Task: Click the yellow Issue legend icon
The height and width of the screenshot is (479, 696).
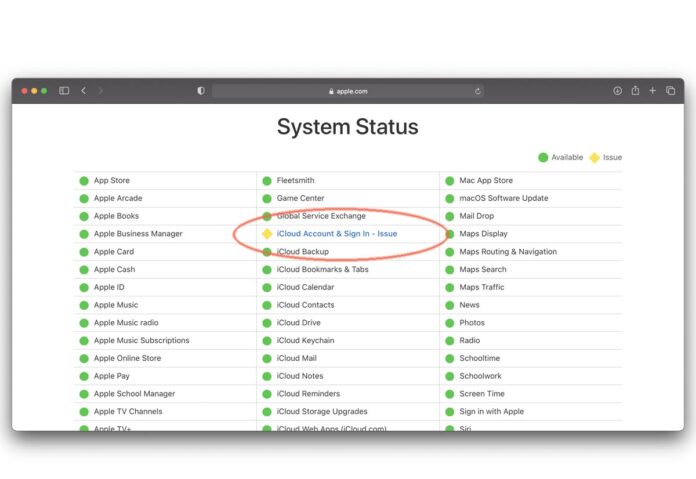Action: point(594,157)
